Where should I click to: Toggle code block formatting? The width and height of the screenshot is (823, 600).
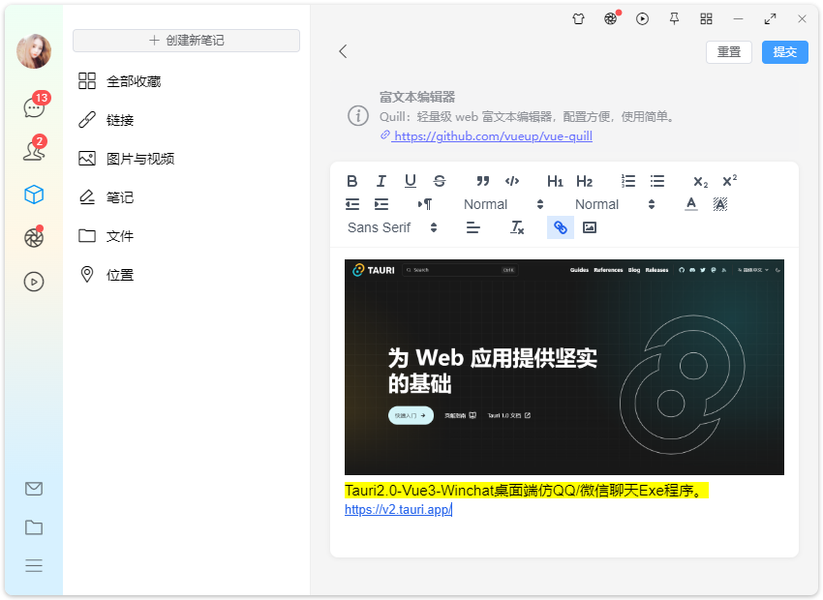[512, 181]
